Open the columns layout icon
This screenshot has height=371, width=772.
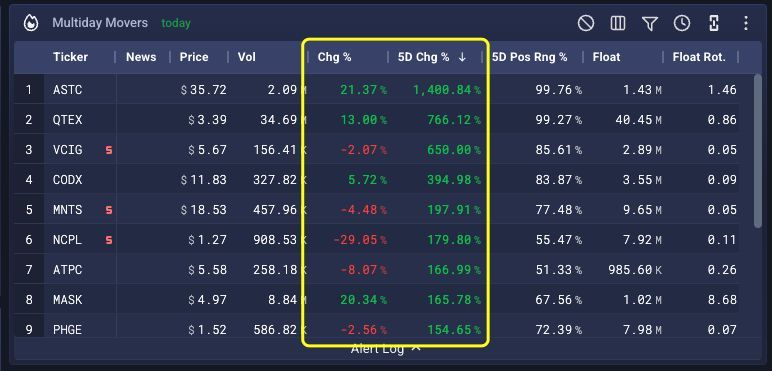pyautogui.click(x=618, y=23)
